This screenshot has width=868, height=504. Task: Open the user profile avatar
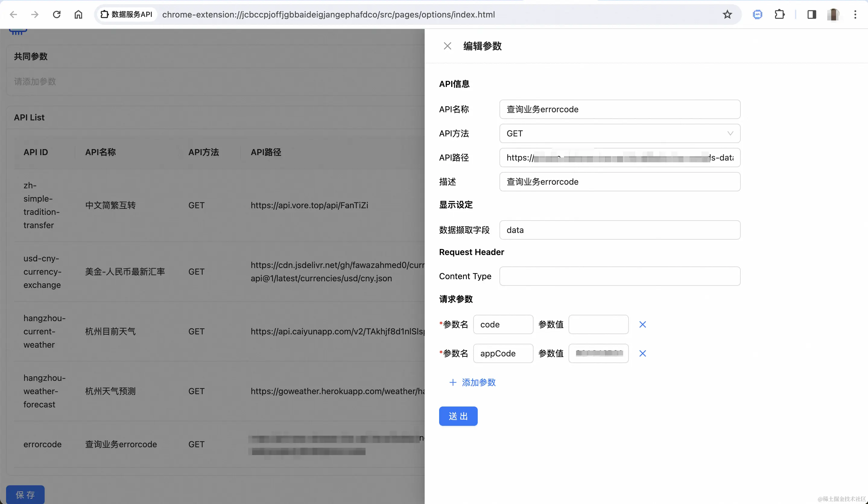click(833, 14)
